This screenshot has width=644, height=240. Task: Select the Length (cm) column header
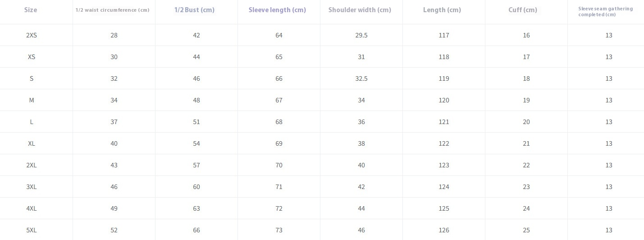(442, 10)
